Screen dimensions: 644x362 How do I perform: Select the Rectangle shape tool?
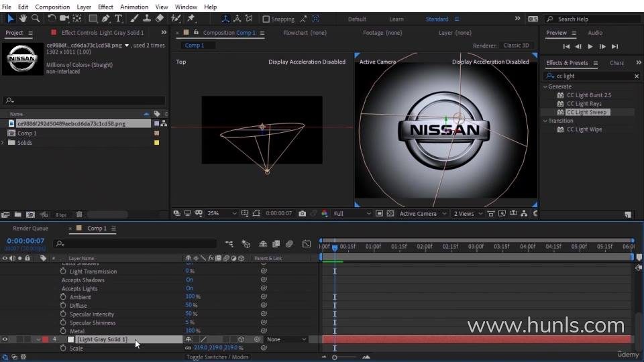click(93, 19)
